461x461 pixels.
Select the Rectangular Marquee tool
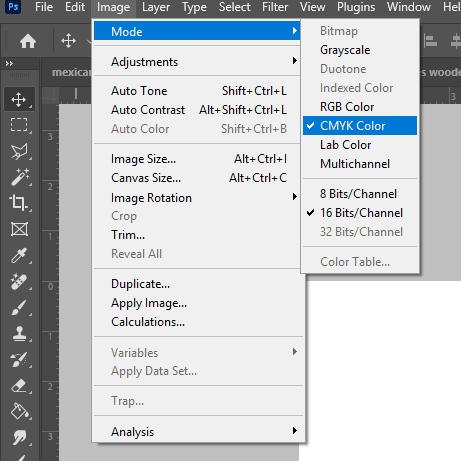point(19,125)
